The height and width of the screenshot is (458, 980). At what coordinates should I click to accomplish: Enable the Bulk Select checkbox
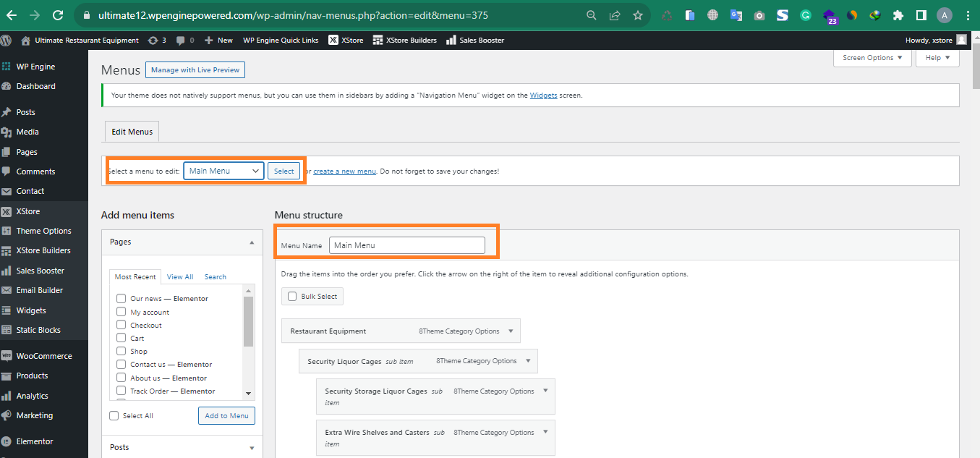(x=292, y=296)
